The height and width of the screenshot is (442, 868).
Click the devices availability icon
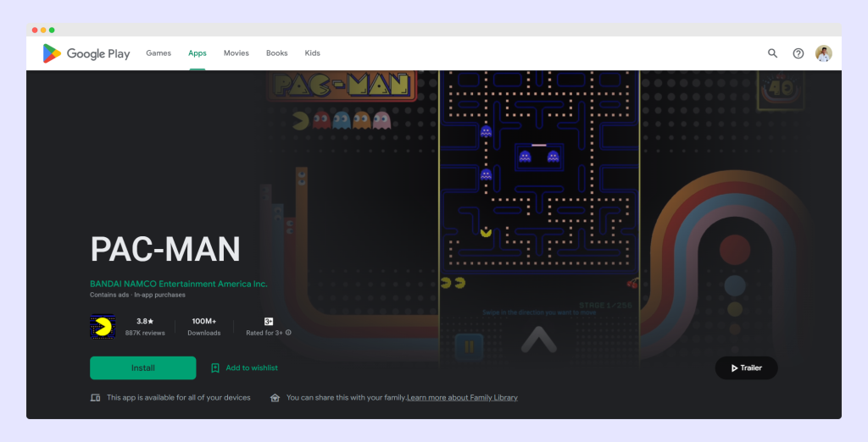pos(95,398)
